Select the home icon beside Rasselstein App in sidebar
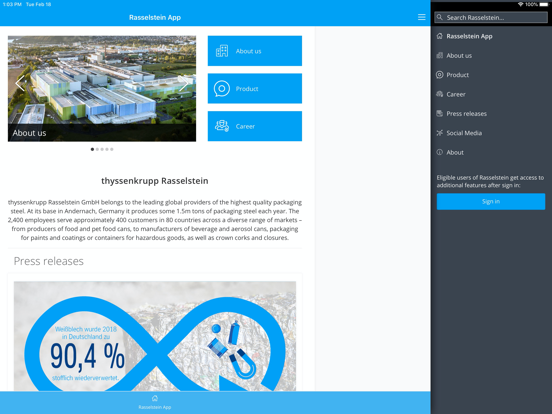Image resolution: width=552 pixels, height=414 pixels. pos(439,36)
